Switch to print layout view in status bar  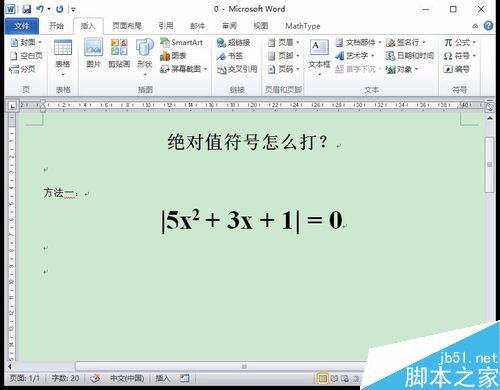(x=323, y=378)
